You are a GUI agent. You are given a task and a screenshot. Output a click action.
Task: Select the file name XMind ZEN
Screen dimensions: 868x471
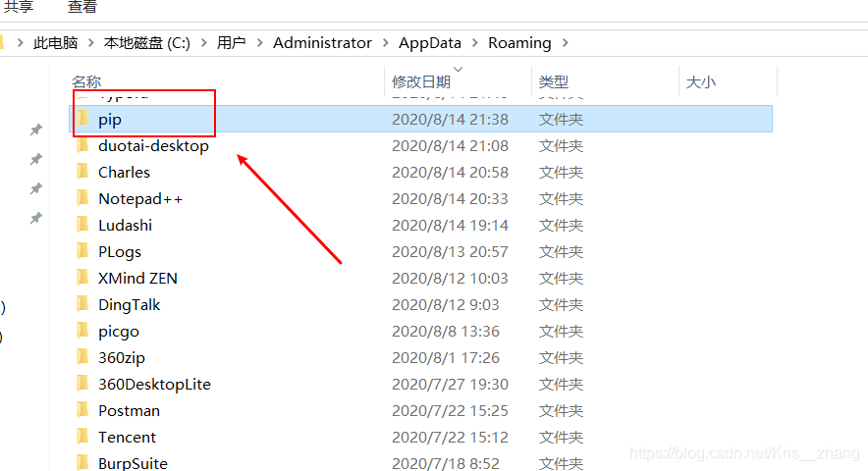[137, 278]
